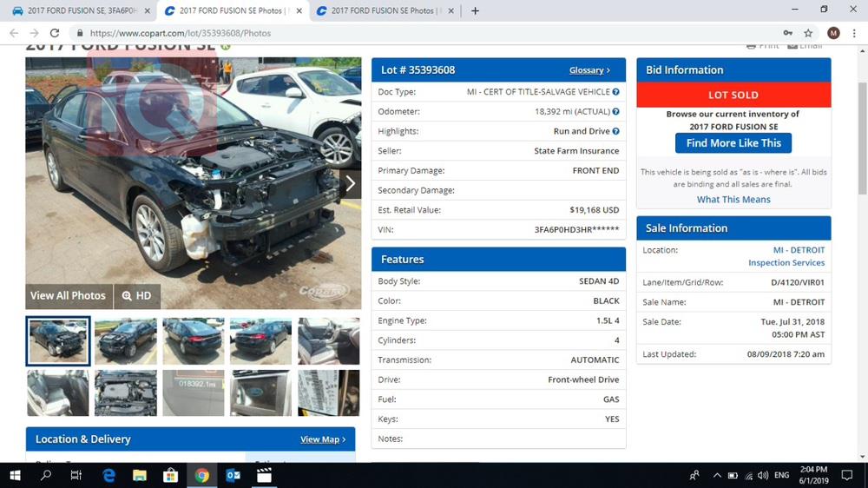Open the notification center icon
Image resolution: width=868 pixels, height=488 pixels.
tap(847, 475)
